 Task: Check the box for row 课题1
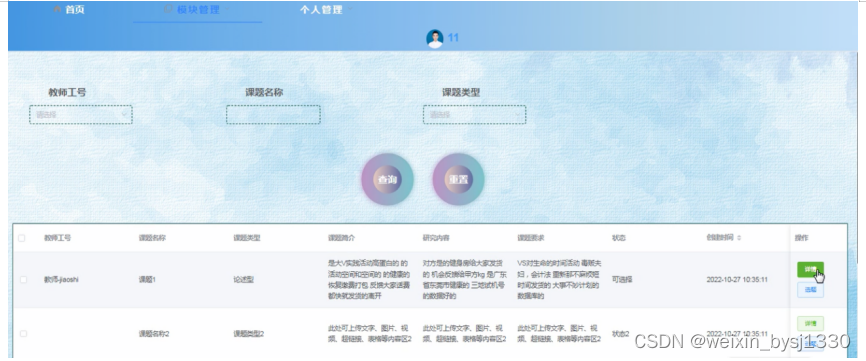tap(23, 280)
